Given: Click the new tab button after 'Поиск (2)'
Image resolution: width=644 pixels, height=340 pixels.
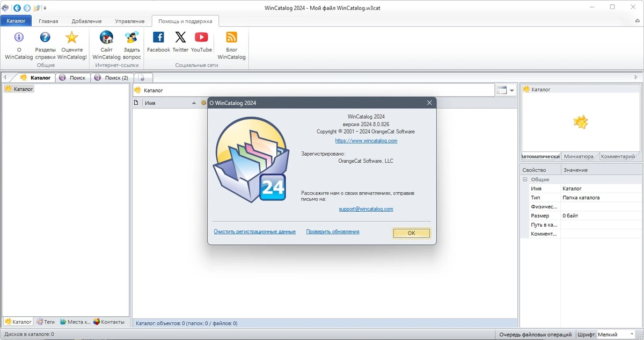Looking at the screenshot, I should coord(143,77).
